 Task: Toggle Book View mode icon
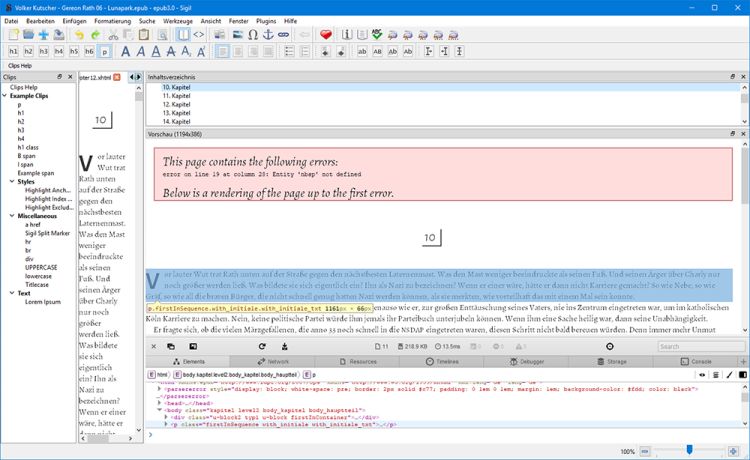[x=182, y=35]
